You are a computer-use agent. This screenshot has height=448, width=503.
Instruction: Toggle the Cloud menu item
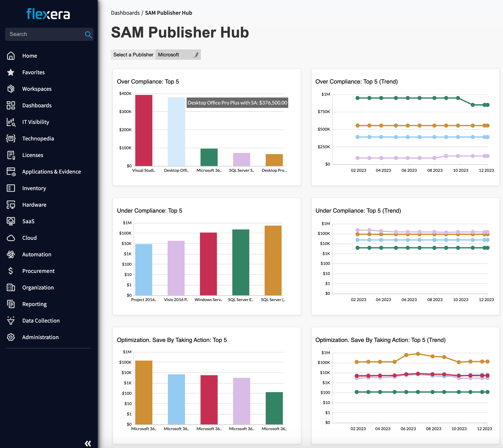coord(29,238)
